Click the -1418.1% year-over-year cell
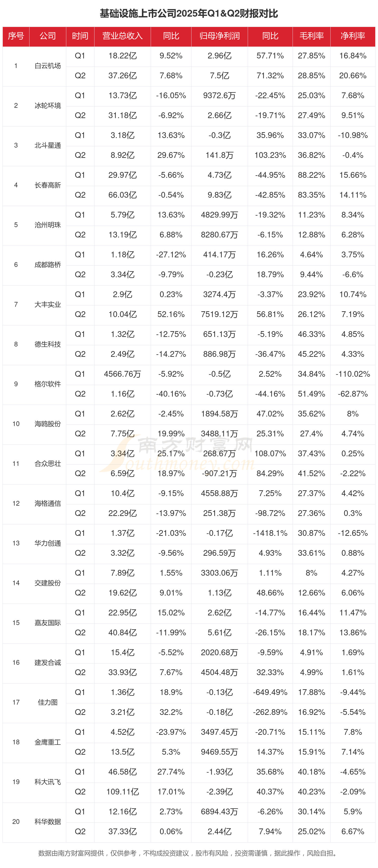This screenshot has height=868, width=378. (270, 533)
